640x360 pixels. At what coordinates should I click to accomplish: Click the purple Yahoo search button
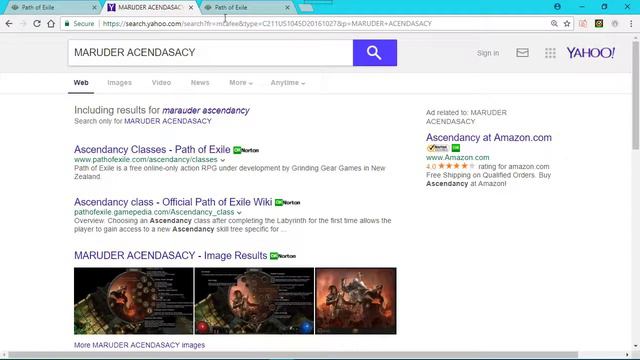pyautogui.click(x=375, y=53)
